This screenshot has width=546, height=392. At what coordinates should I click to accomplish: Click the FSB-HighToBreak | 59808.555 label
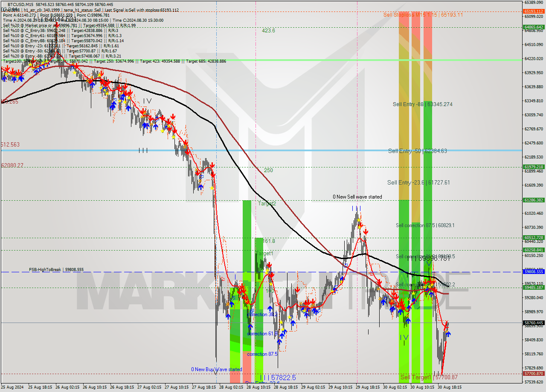(x=56, y=270)
